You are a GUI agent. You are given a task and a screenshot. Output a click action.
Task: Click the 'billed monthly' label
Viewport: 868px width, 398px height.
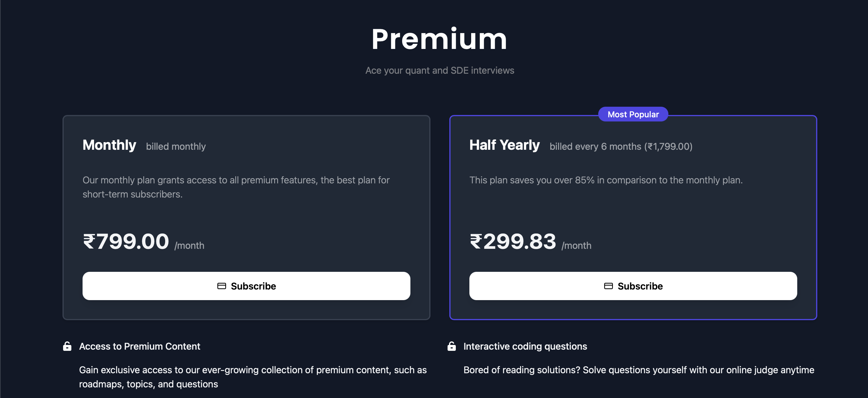pyautogui.click(x=175, y=147)
